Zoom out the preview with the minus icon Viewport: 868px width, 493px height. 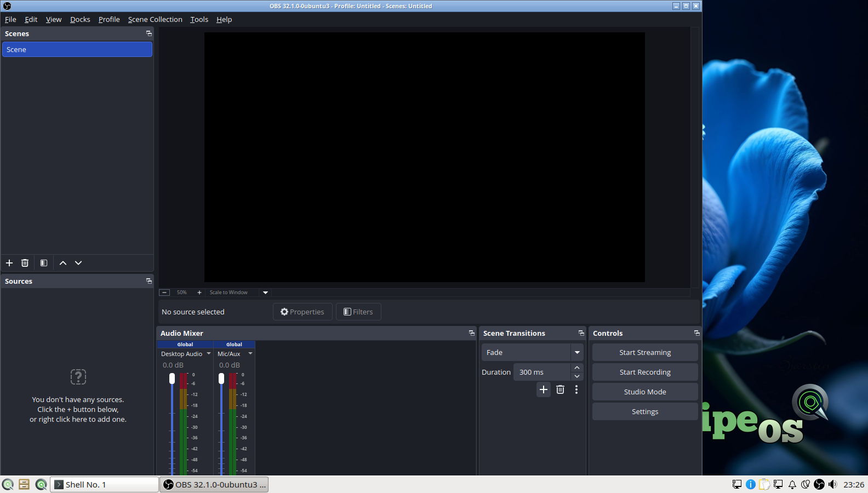[164, 293]
